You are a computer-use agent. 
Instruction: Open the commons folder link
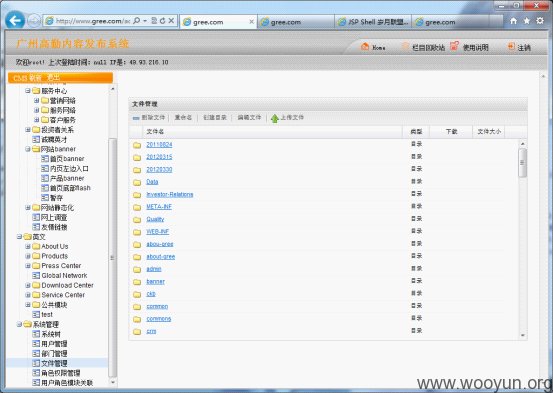(158, 319)
